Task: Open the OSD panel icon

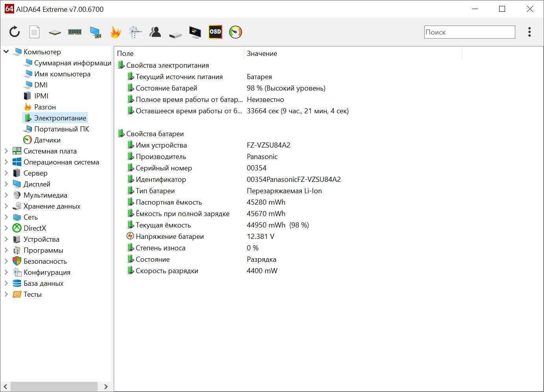Action: 215,32
